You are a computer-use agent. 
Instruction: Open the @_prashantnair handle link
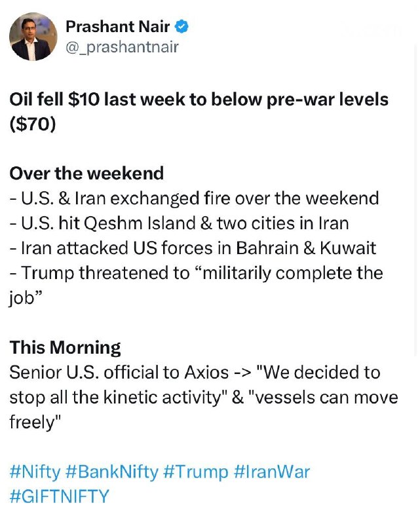[122, 47]
